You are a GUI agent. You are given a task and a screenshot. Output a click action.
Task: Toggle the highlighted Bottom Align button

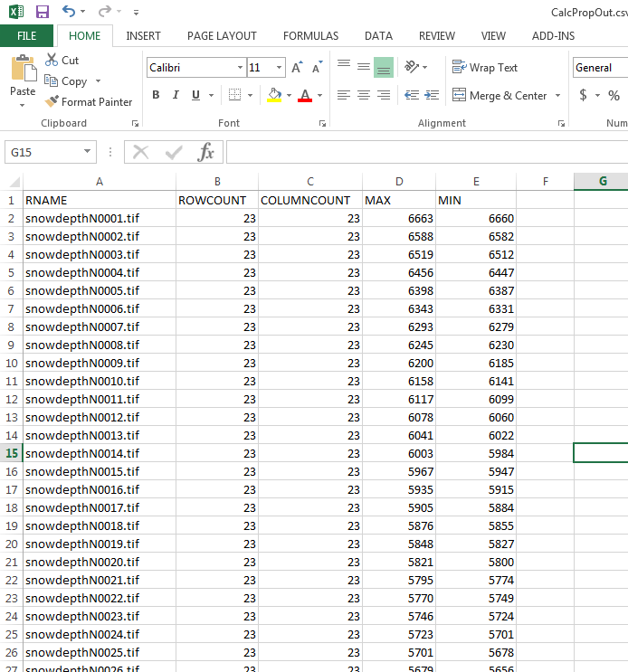tap(384, 67)
